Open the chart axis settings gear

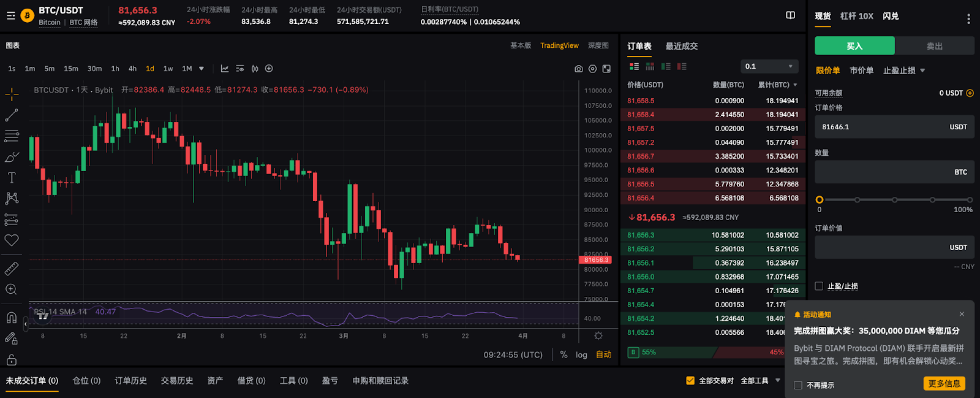click(x=598, y=335)
